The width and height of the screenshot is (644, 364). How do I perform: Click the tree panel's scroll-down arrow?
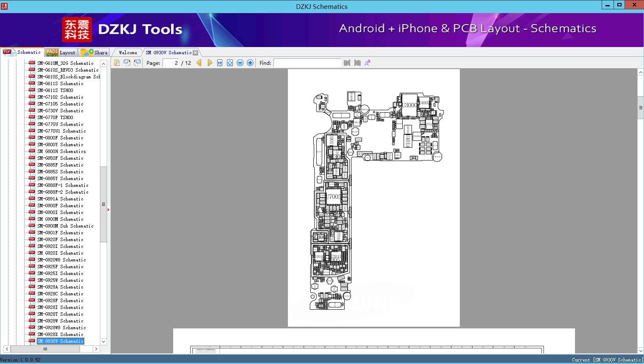[x=103, y=342]
